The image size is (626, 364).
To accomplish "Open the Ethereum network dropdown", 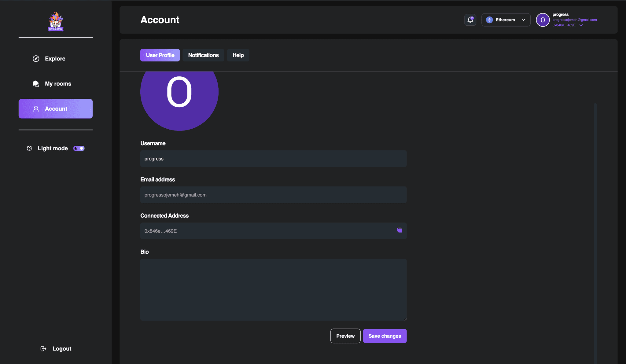I will tap(523, 20).
